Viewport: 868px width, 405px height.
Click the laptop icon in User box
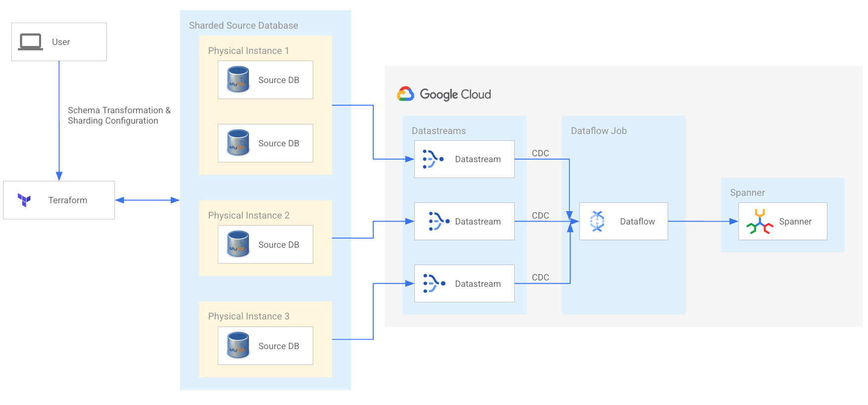[31, 42]
